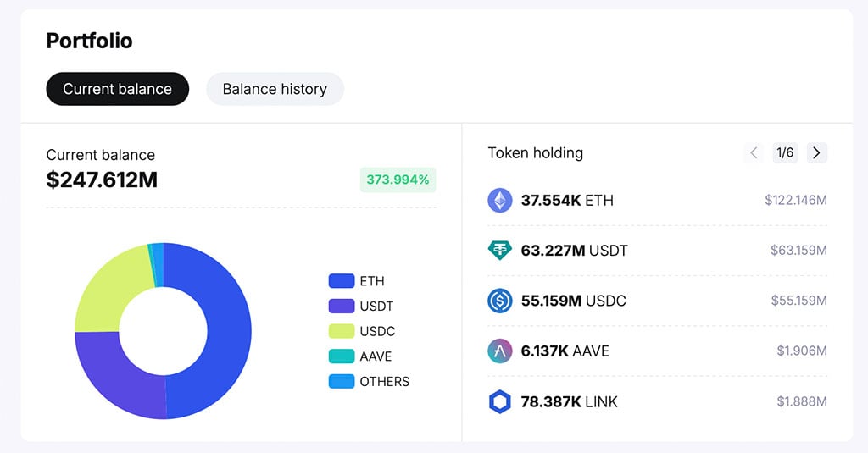Click the Chainlink LINK hexagon icon
The image size is (868, 453).
(500, 401)
